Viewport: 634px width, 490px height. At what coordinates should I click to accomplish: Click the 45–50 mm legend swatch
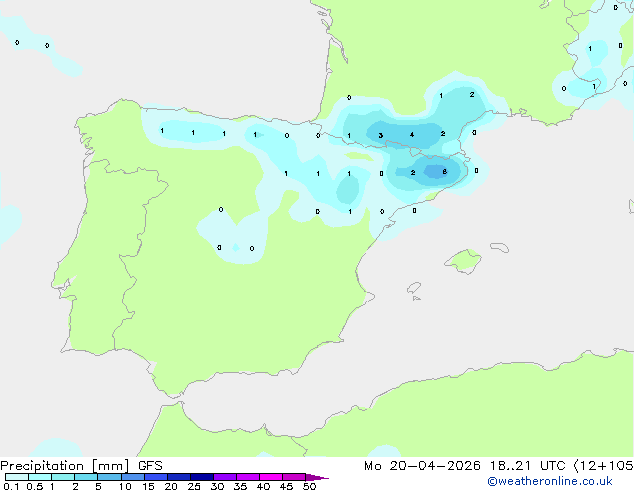pyautogui.click(x=294, y=477)
